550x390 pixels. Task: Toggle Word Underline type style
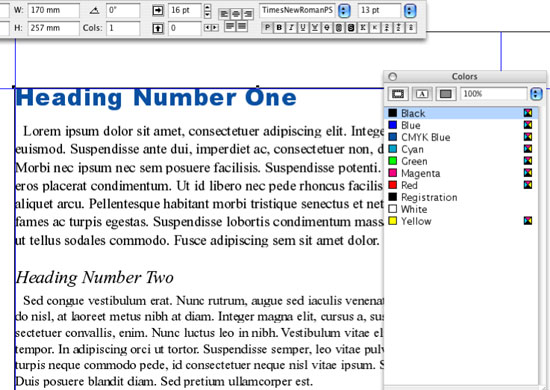[315, 27]
